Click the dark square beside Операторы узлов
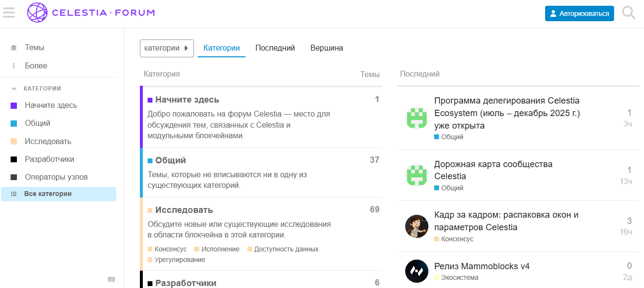The height and width of the screenshot is (288, 644). click(14, 177)
